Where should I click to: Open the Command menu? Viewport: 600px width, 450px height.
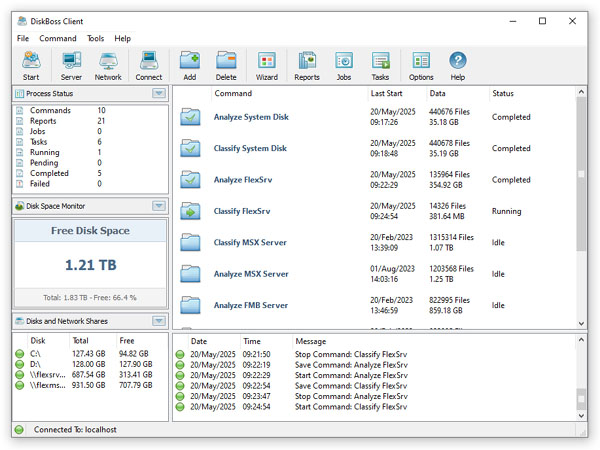click(58, 38)
